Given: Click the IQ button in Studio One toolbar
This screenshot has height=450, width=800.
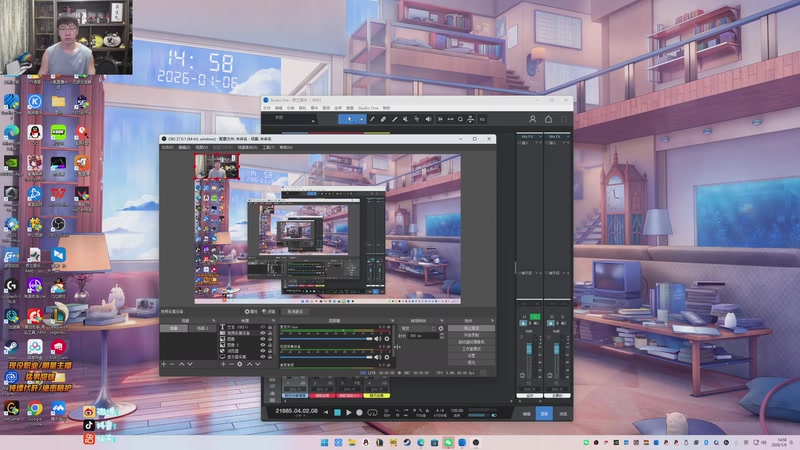Looking at the screenshot, I should [482, 119].
